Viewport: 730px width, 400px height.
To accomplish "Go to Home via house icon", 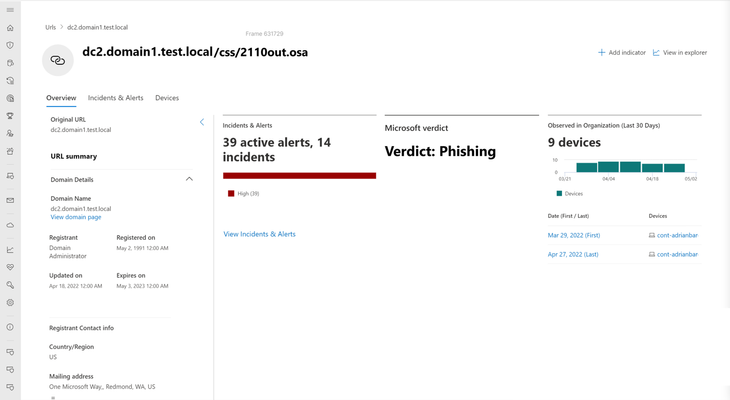I will click(10, 28).
